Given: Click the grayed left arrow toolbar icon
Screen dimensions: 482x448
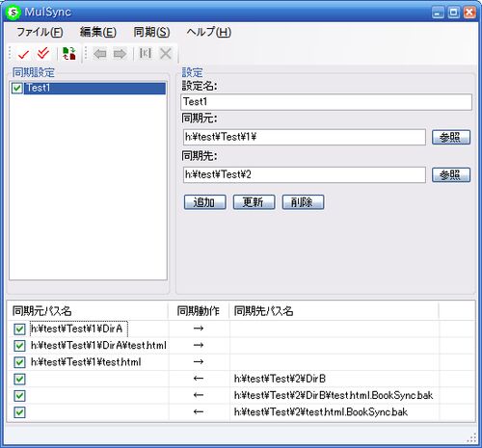Looking at the screenshot, I should coord(100,54).
